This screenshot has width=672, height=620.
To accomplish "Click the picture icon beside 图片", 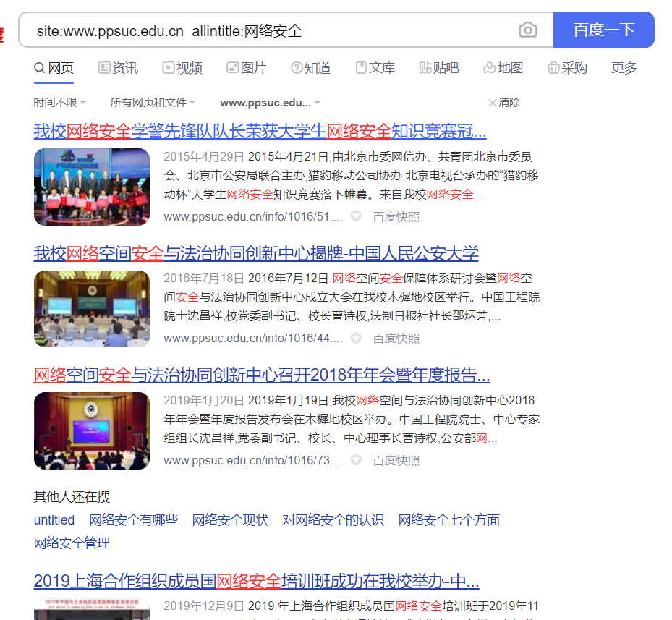I will 232,68.
